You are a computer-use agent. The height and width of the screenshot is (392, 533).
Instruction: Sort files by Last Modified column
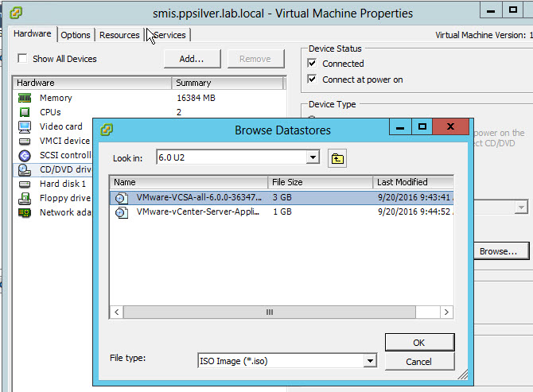click(414, 182)
